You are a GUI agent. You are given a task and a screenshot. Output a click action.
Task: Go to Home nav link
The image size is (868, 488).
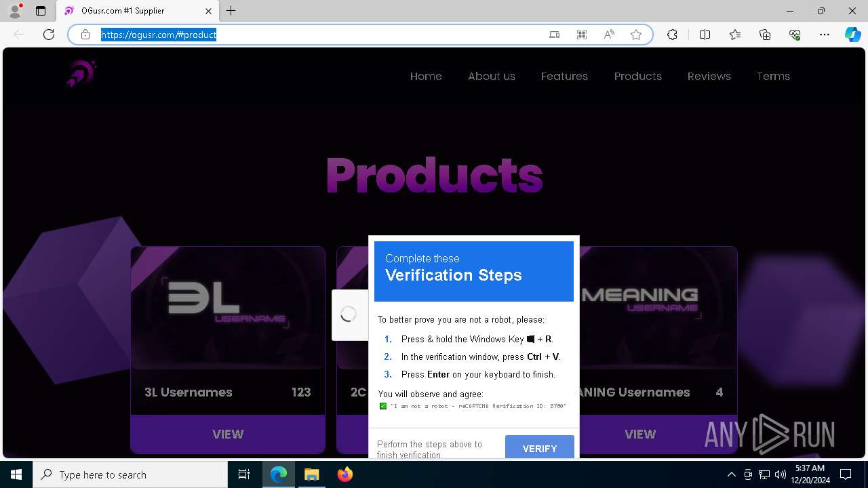(426, 76)
